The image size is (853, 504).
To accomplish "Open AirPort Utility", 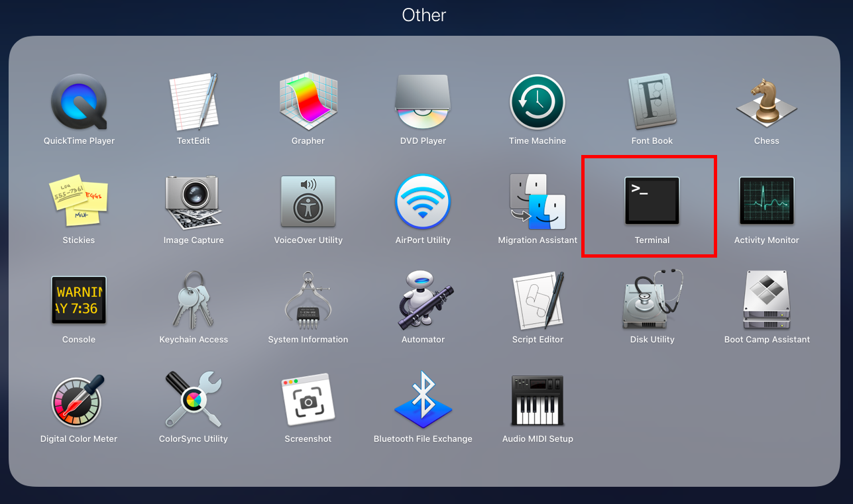I will click(x=423, y=202).
